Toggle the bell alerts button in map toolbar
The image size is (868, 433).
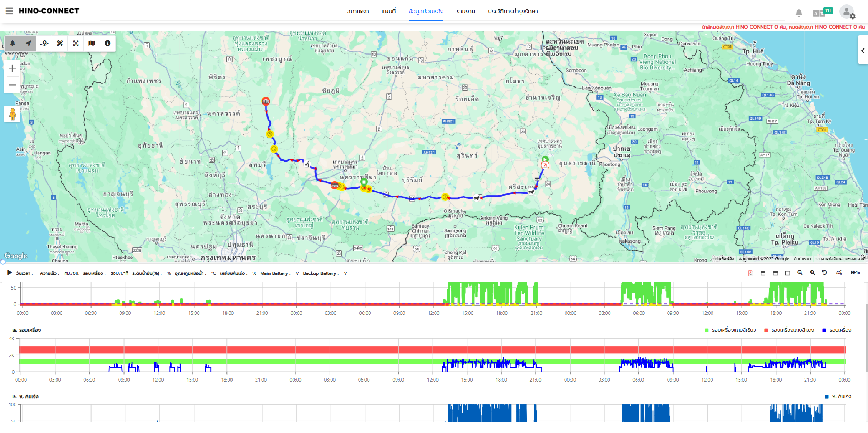pyautogui.click(x=12, y=43)
